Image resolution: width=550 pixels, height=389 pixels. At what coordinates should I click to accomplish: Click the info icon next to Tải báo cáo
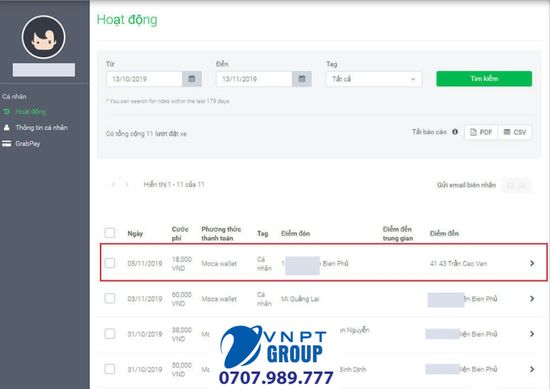point(455,132)
